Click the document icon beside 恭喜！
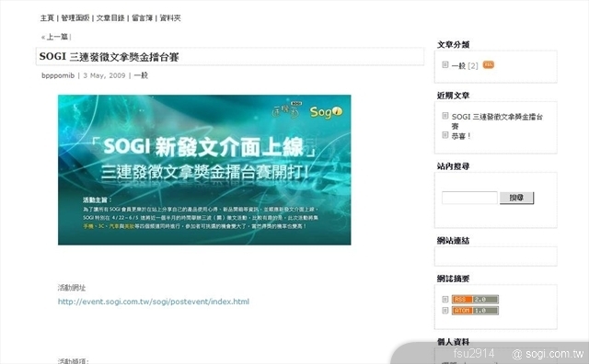Screen dimensions: 589x364 pyautogui.click(x=445, y=135)
